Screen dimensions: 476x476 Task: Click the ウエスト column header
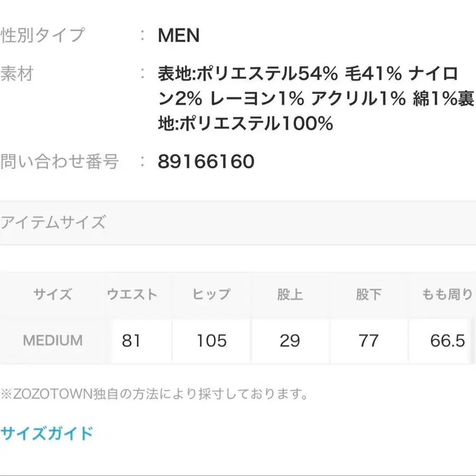[132, 294]
